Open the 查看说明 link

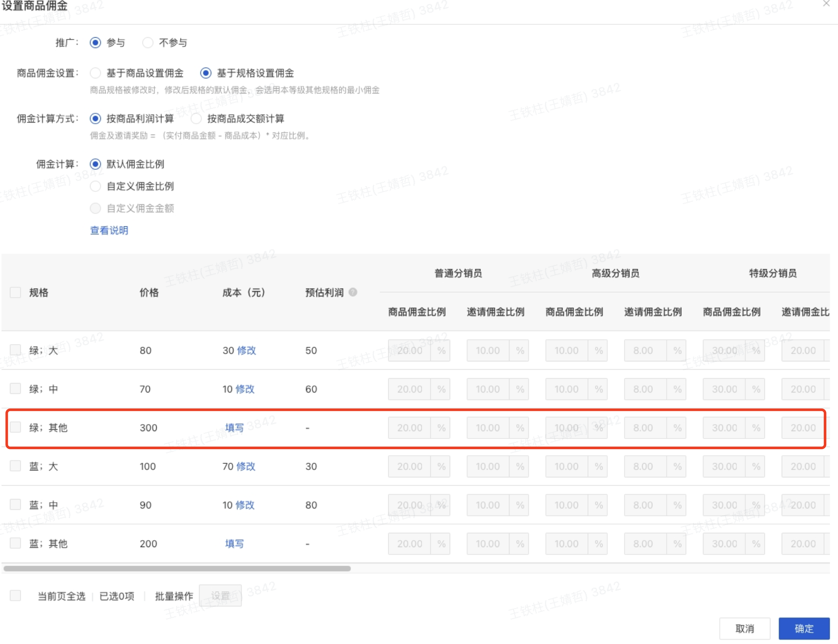pos(109,230)
